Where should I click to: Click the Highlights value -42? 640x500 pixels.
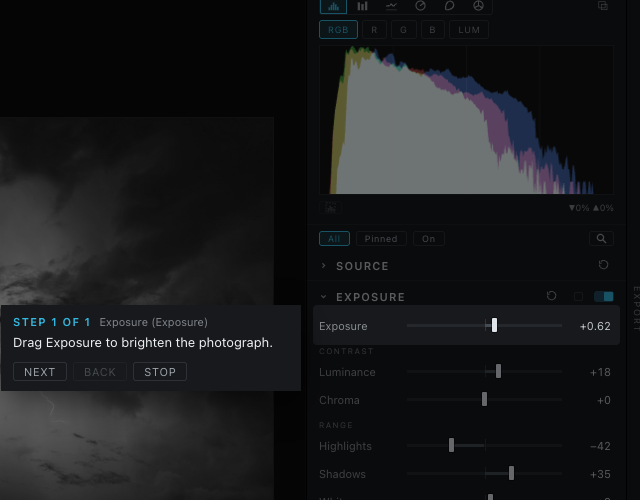(600, 446)
